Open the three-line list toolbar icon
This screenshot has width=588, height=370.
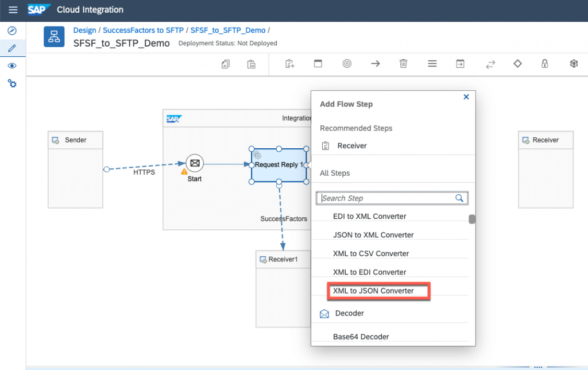click(x=432, y=63)
